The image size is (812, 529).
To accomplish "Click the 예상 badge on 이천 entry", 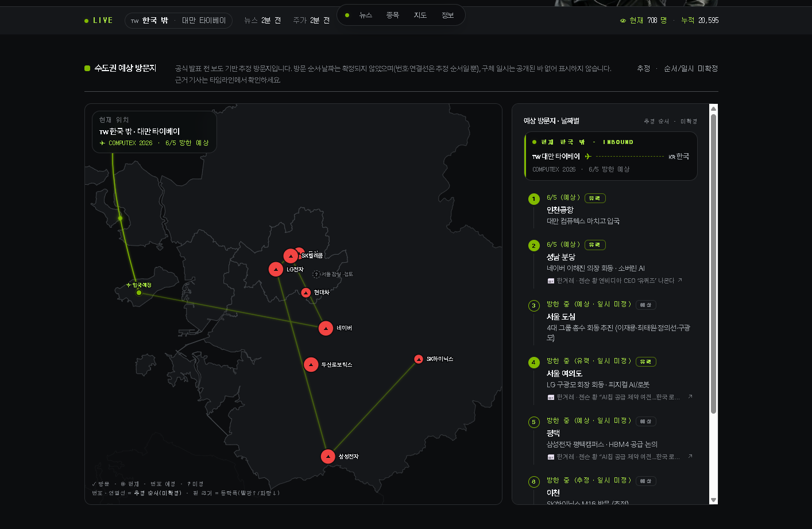I will point(646,481).
